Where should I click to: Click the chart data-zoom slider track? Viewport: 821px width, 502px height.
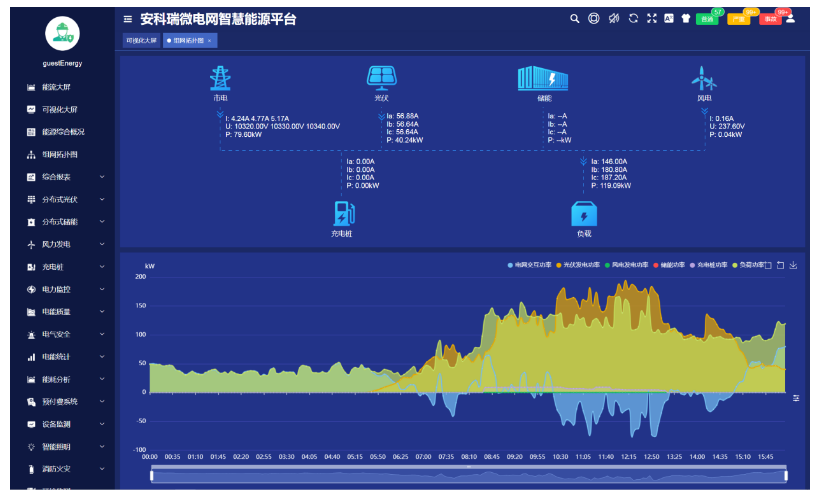click(x=469, y=476)
